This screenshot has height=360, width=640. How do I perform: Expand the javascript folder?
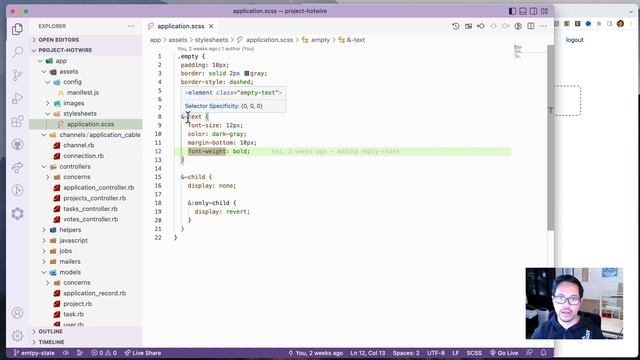73,240
